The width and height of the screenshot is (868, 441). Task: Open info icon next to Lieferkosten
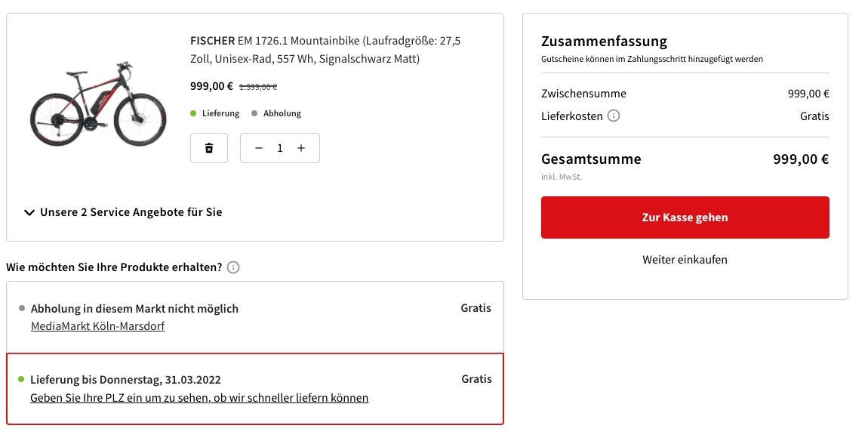[x=614, y=116]
